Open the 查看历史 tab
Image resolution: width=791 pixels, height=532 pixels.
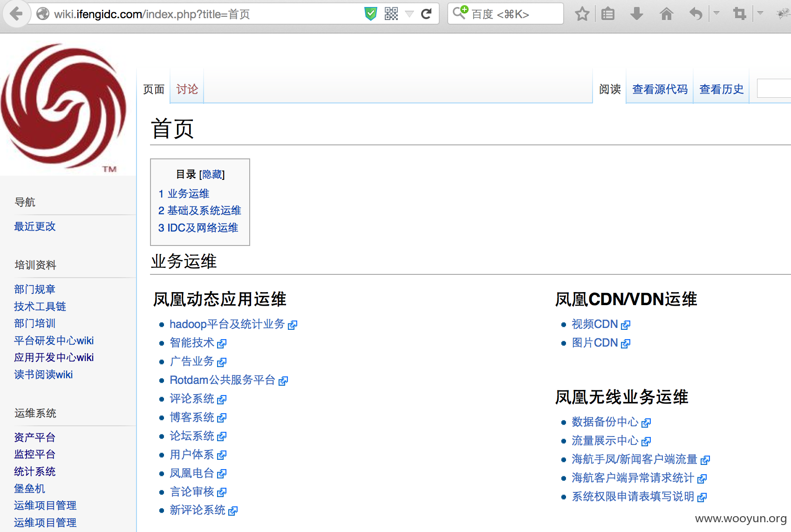(722, 89)
